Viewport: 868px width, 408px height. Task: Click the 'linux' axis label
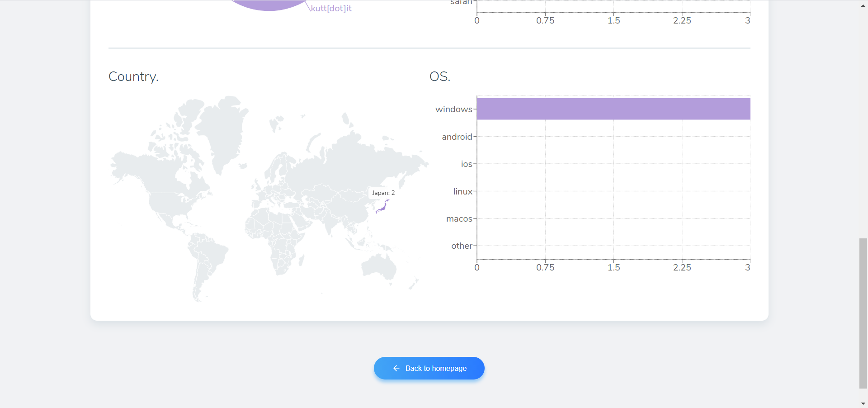click(463, 191)
